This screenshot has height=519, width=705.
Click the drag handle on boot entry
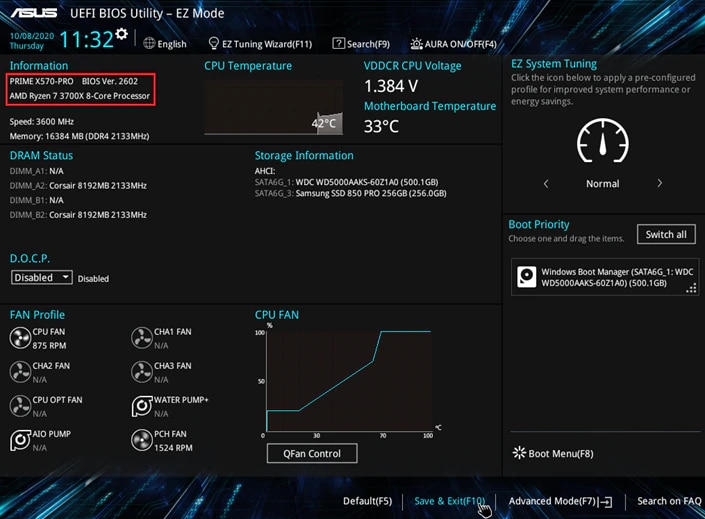[x=691, y=288]
